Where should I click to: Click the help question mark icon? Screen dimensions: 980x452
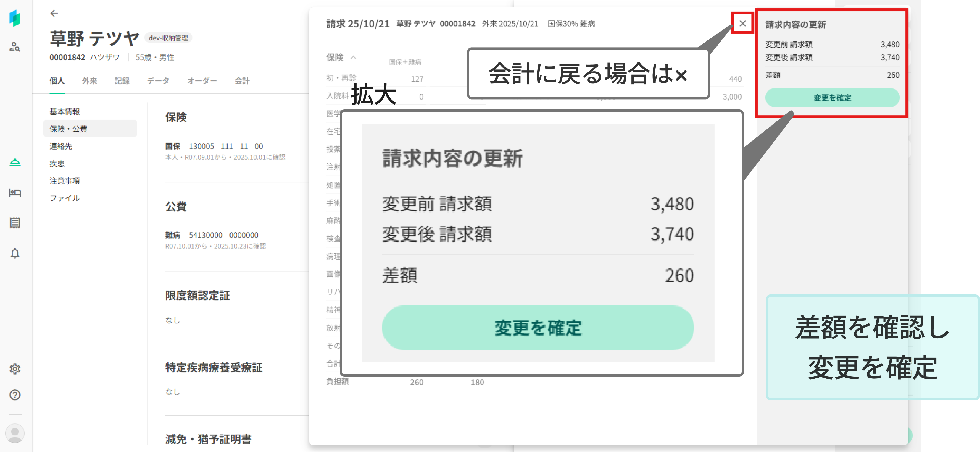[x=15, y=395]
